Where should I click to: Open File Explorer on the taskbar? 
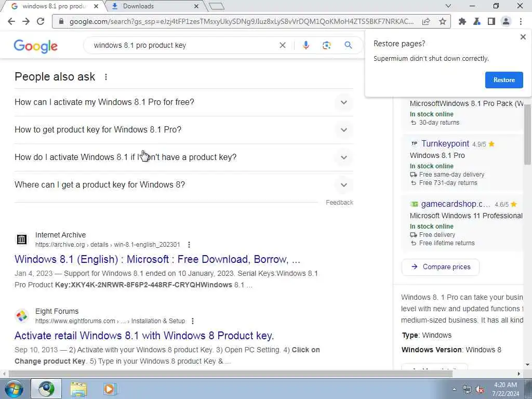pyautogui.click(x=79, y=389)
